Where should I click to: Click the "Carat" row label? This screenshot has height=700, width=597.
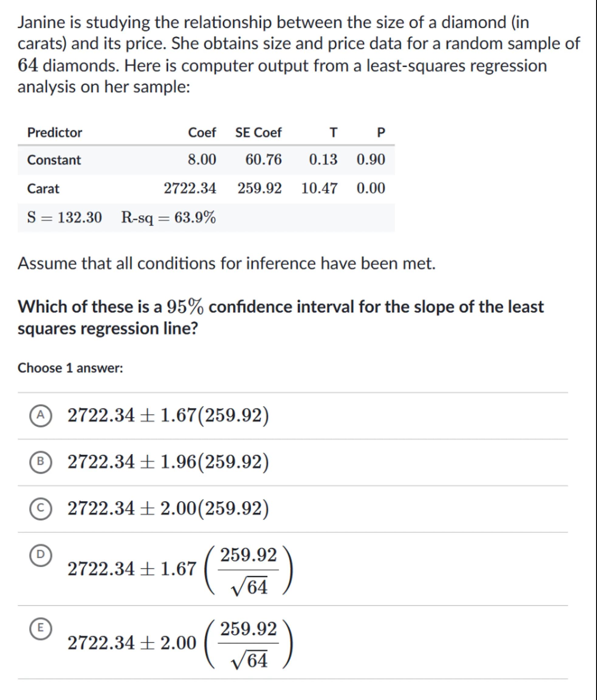[x=43, y=188]
